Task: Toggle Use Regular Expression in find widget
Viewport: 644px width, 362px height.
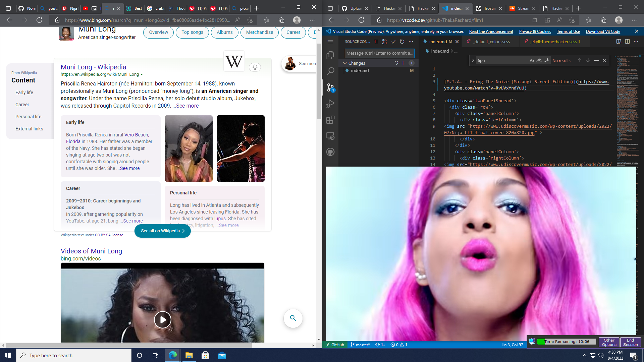Action: click(x=547, y=60)
